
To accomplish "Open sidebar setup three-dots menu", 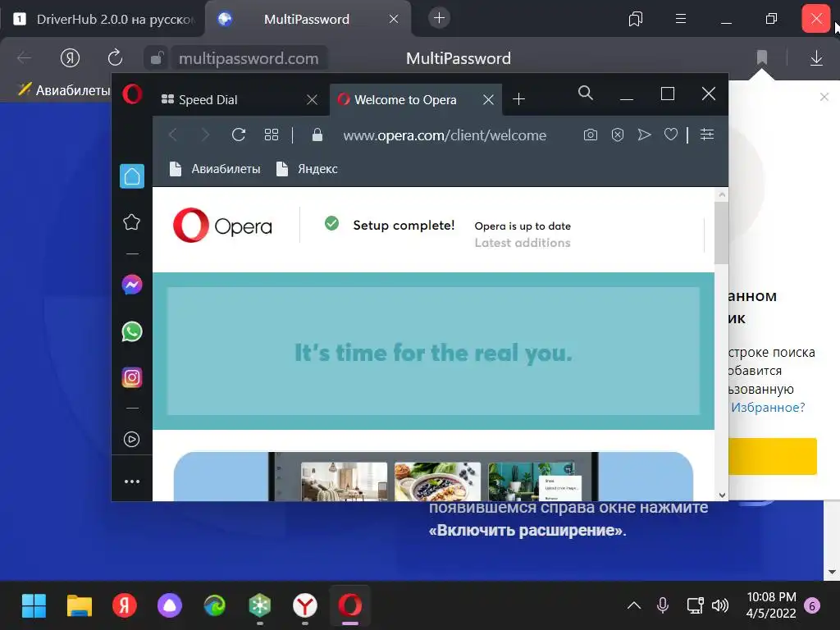I will [132, 481].
